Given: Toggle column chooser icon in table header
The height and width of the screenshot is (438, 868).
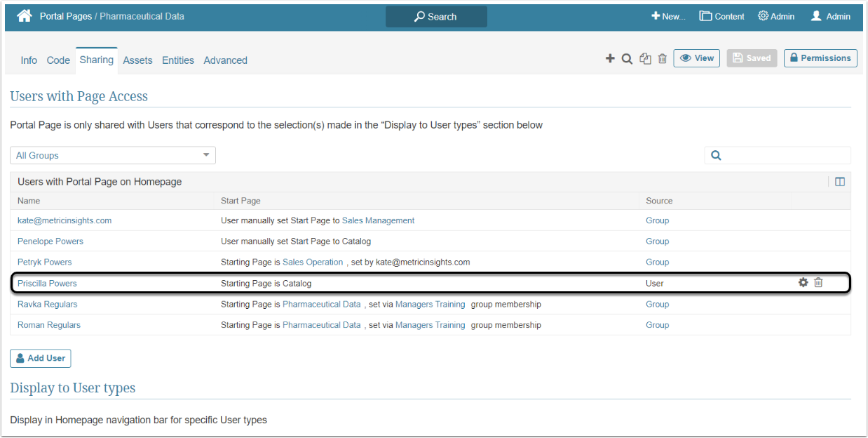Looking at the screenshot, I should (x=840, y=182).
